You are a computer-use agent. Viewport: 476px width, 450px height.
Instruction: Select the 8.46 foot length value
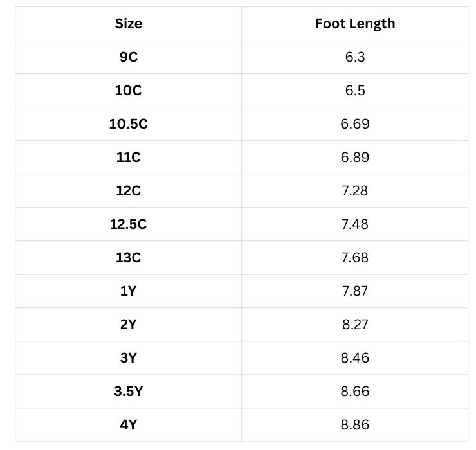coord(355,358)
